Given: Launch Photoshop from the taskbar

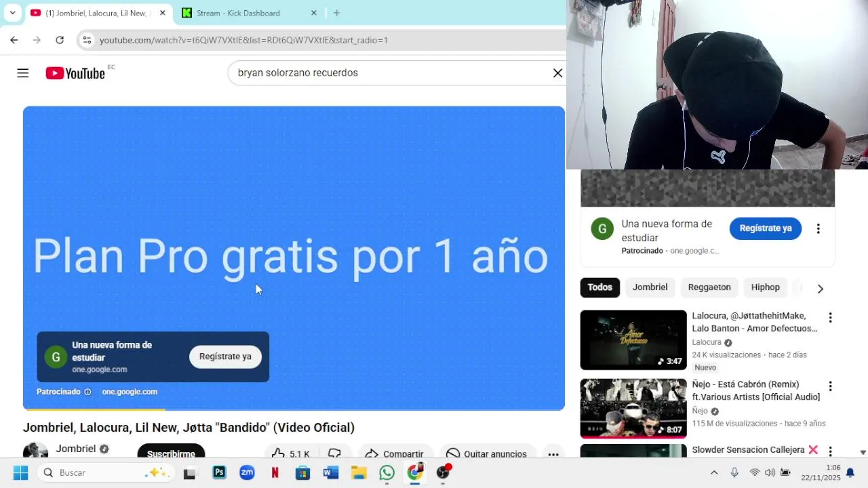Looking at the screenshot, I should (x=219, y=472).
